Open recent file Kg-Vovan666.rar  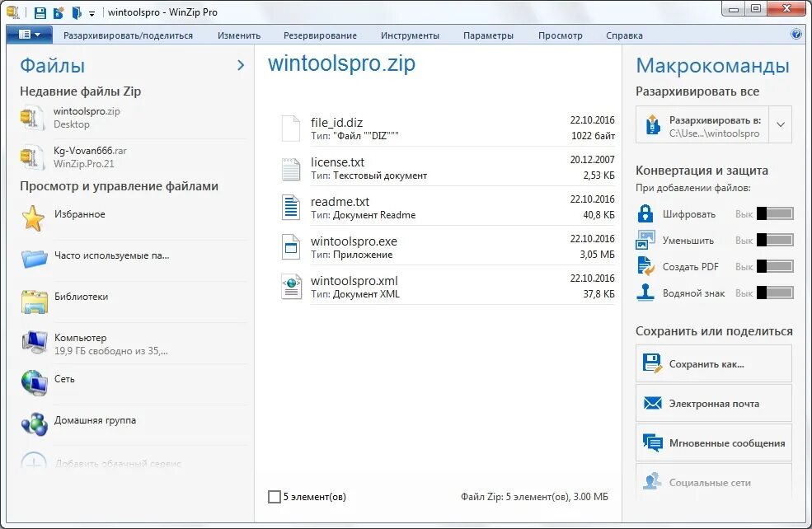[x=133, y=157]
